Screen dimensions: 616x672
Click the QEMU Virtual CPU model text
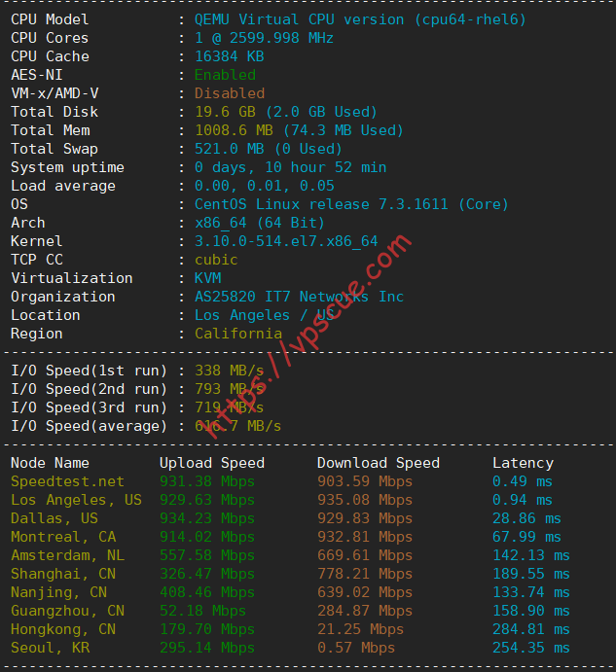(360, 19)
